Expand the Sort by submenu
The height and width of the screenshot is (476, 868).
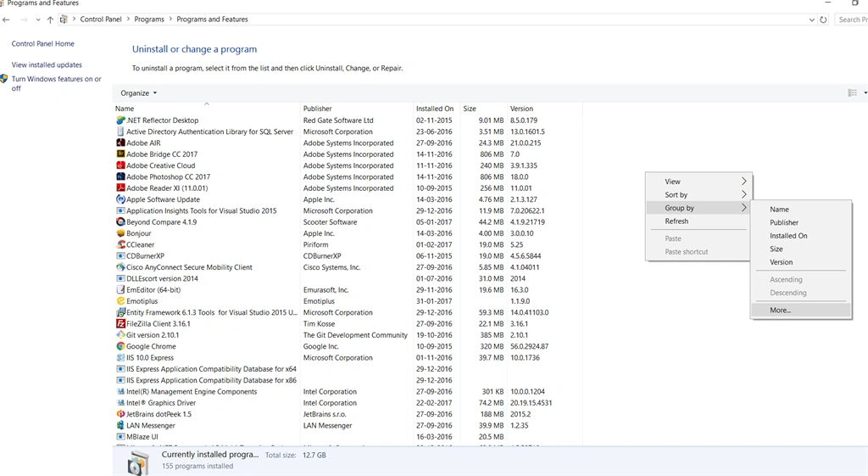pos(698,194)
